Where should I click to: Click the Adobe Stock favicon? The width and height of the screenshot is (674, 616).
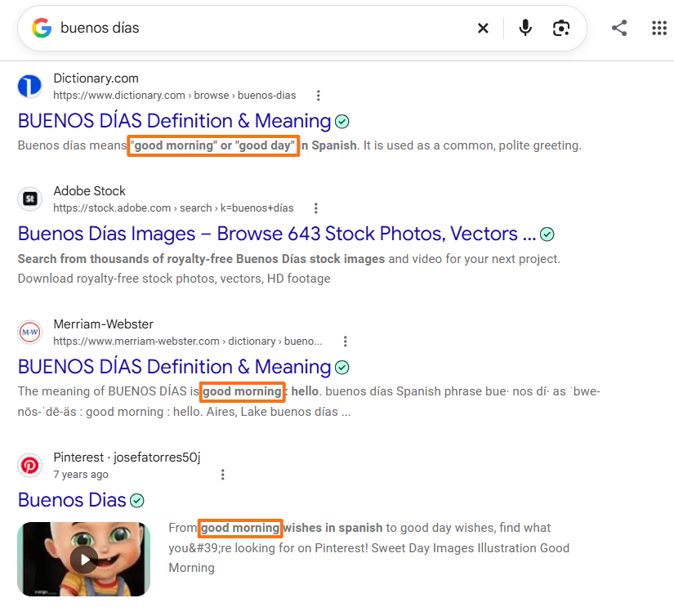coord(29,199)
